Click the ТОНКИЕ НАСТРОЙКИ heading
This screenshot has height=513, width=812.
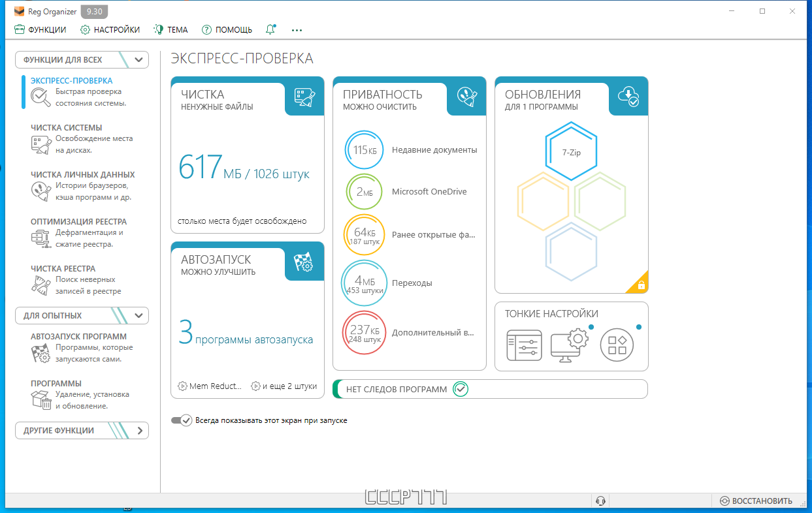tap(551, 314)
